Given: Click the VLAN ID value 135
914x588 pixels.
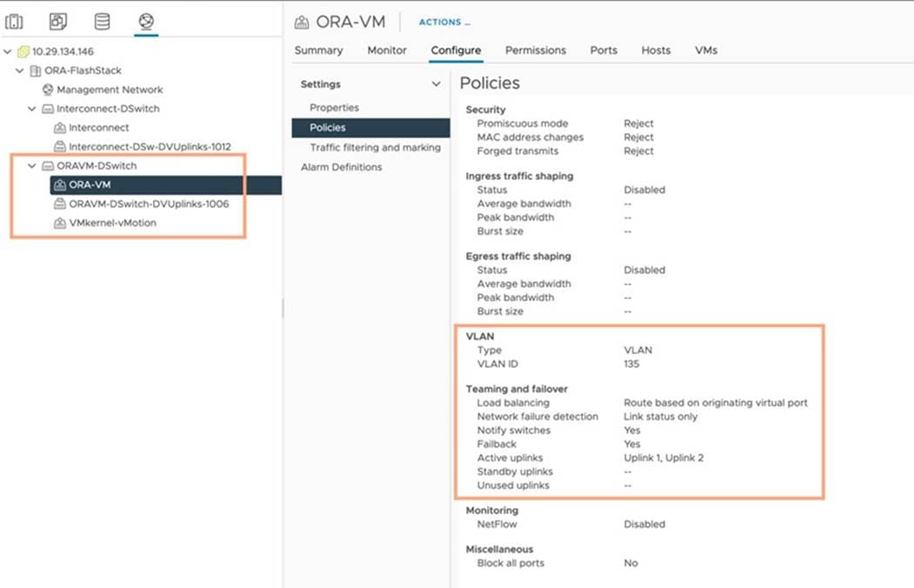Looking at the screenshot, I should (x=631, y=364).
